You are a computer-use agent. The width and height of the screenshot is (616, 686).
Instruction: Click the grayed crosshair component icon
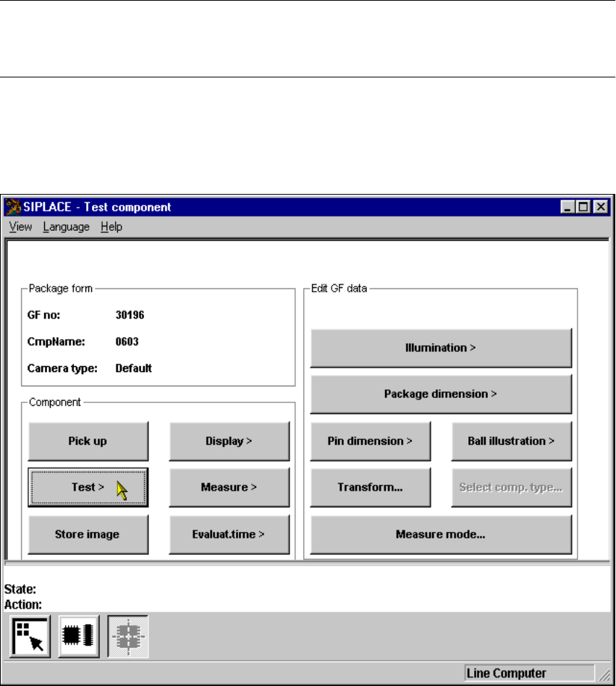[x=127, y=636]
